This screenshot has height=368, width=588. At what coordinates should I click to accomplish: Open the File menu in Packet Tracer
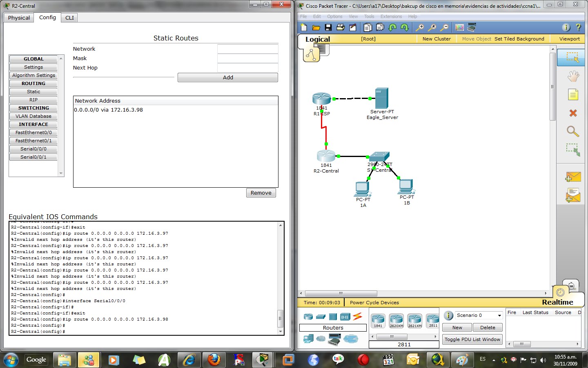coord(303,16)
